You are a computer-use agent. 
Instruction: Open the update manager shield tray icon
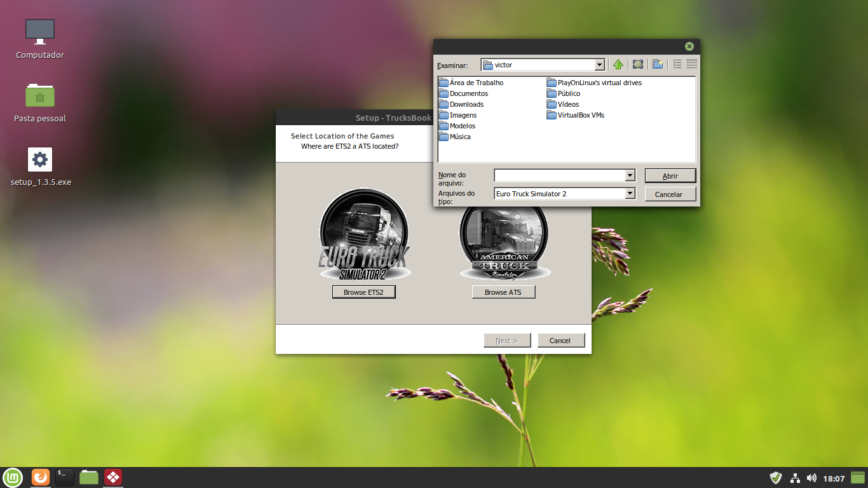click(775, 478)
